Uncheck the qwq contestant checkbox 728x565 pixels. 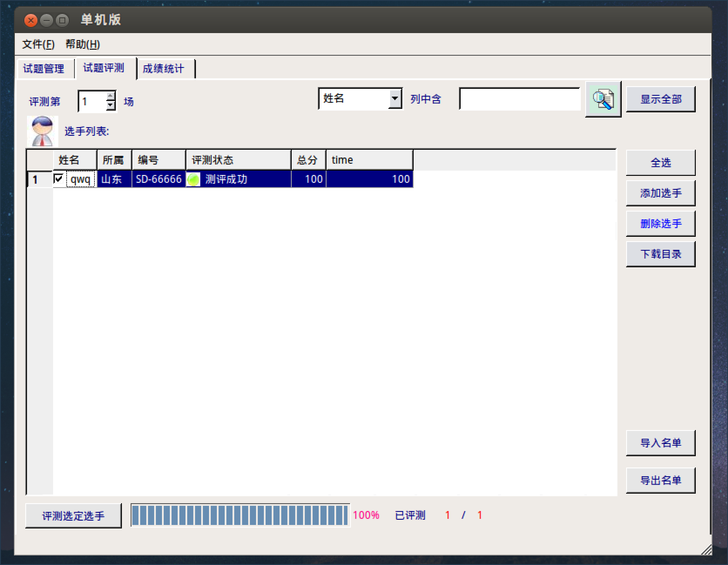[x=59, y=179]
